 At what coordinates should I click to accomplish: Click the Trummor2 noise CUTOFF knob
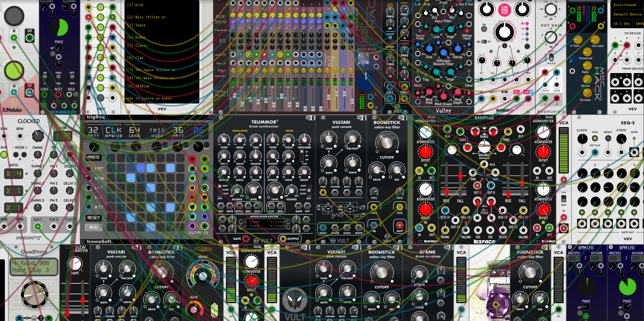(273, 156)
